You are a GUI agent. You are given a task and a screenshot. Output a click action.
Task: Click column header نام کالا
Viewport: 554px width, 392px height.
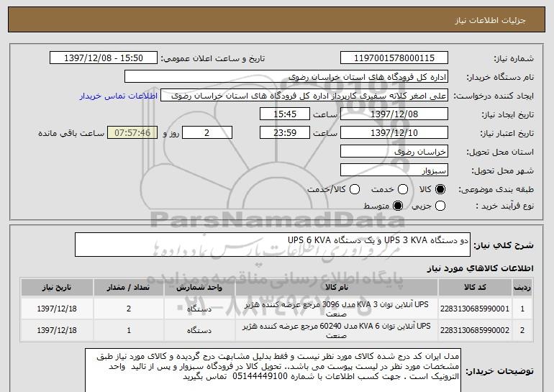337,288
